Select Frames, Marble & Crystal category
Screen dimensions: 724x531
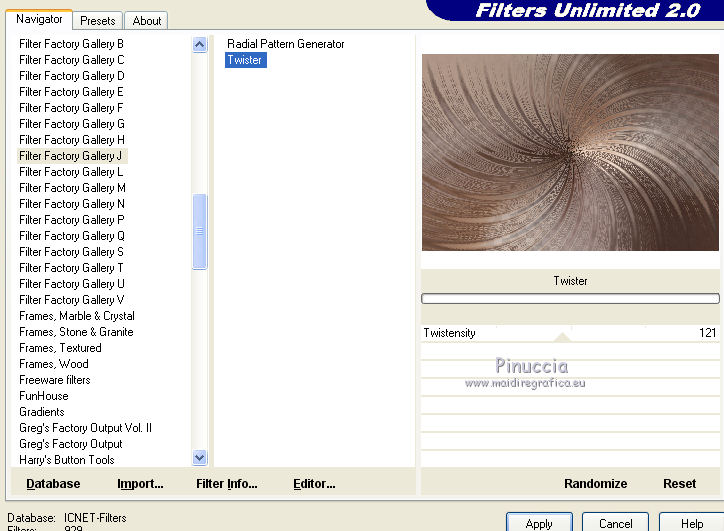pyautogui.click(x=77, y=316)
